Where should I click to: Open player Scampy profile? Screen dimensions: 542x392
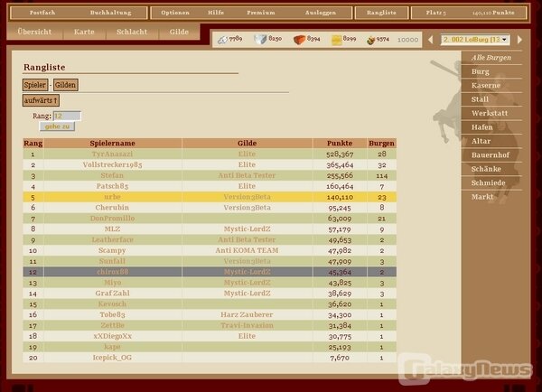[x=112, y=250]
